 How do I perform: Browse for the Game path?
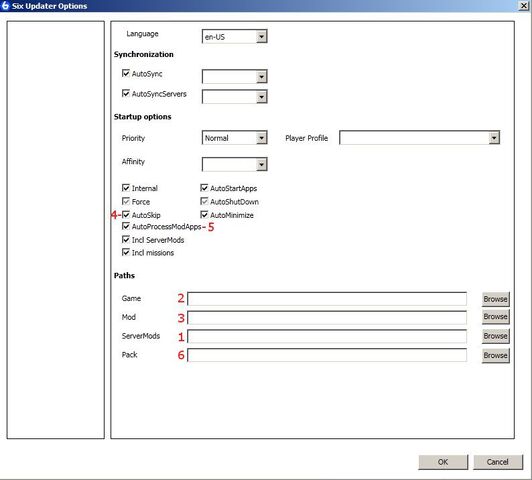tap(495, 299)
